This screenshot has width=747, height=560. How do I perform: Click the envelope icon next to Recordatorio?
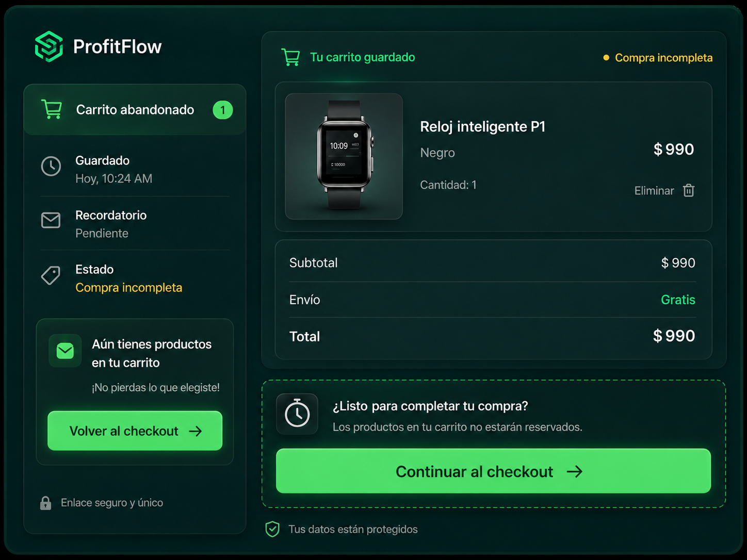click(x=51, y=220)
